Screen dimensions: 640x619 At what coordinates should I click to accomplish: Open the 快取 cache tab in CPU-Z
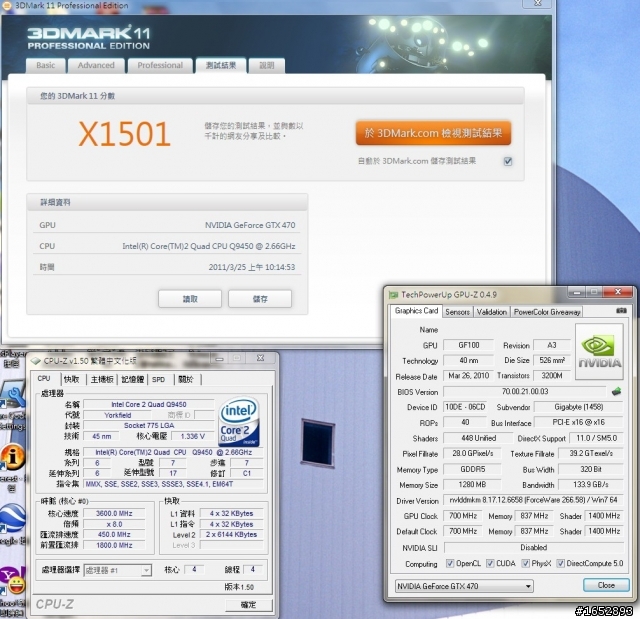point(72,379)
